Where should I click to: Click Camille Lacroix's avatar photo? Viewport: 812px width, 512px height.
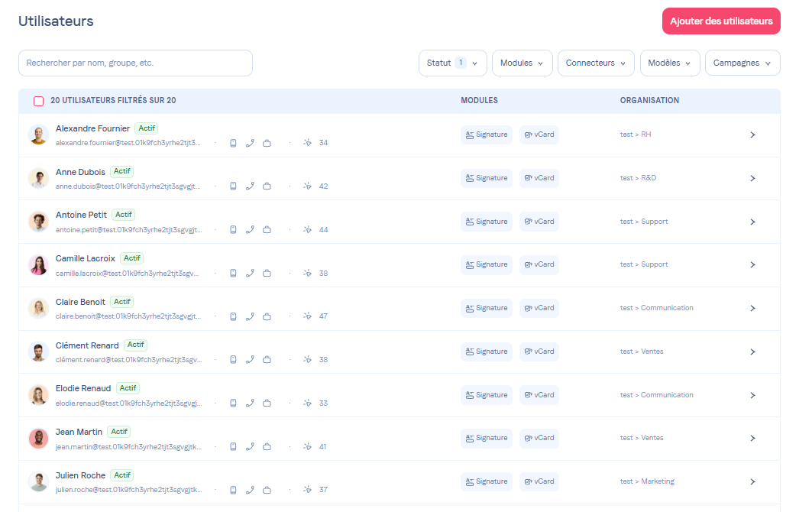(x=38, y=265)
